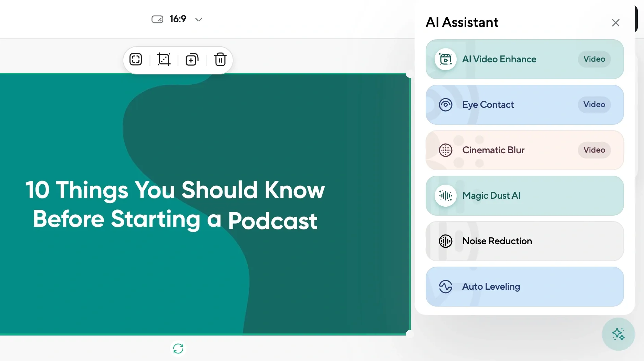Click the Auto Leveling waveform icon

pyautogui.click(x=446, y=286)
